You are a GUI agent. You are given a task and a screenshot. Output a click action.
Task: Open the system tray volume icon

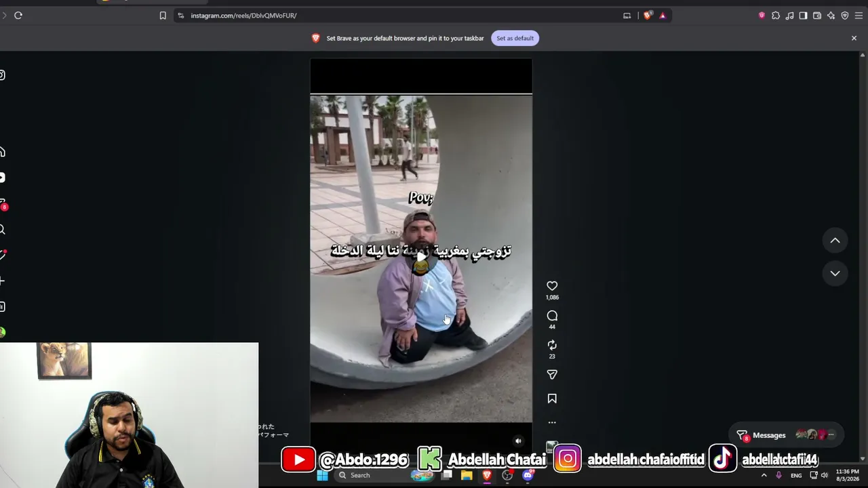pos(825,476)
